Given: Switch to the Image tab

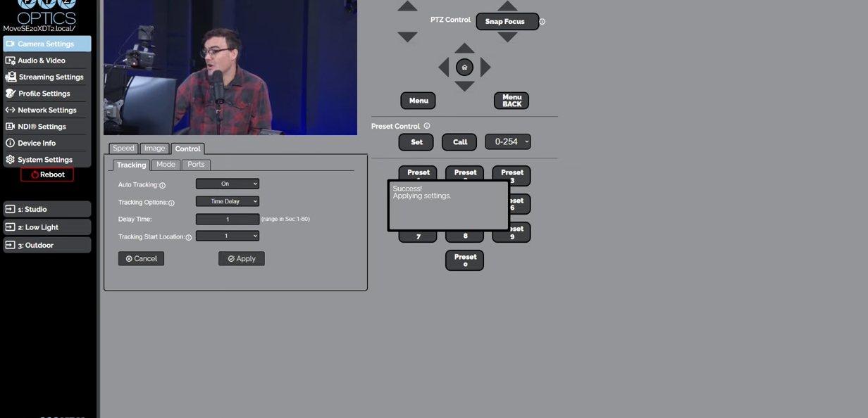Looking at the screenshot, I should 154,148.
